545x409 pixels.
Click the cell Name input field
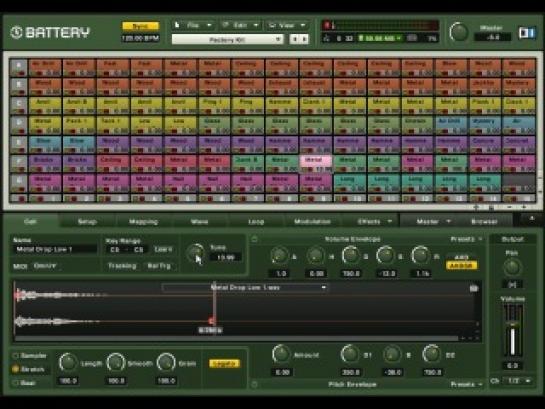tap(54, 249)
